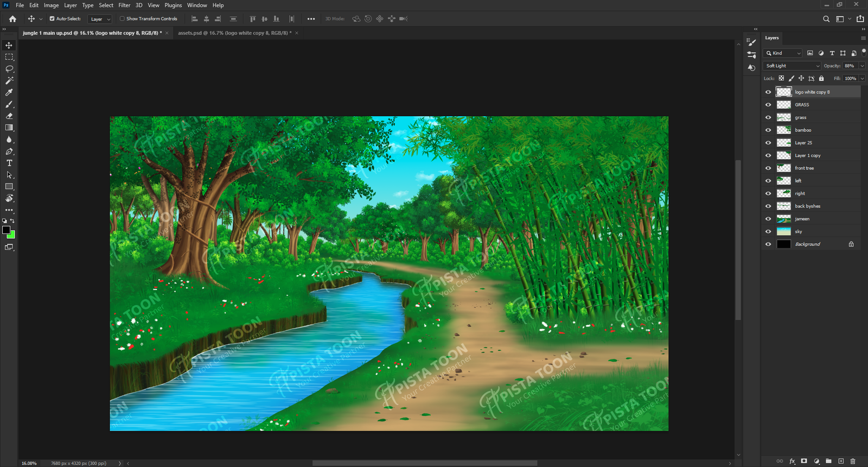Select the Lasso tool
This screenshot has width=868, height=467.
pyautogui.click(x=9, y=69)
